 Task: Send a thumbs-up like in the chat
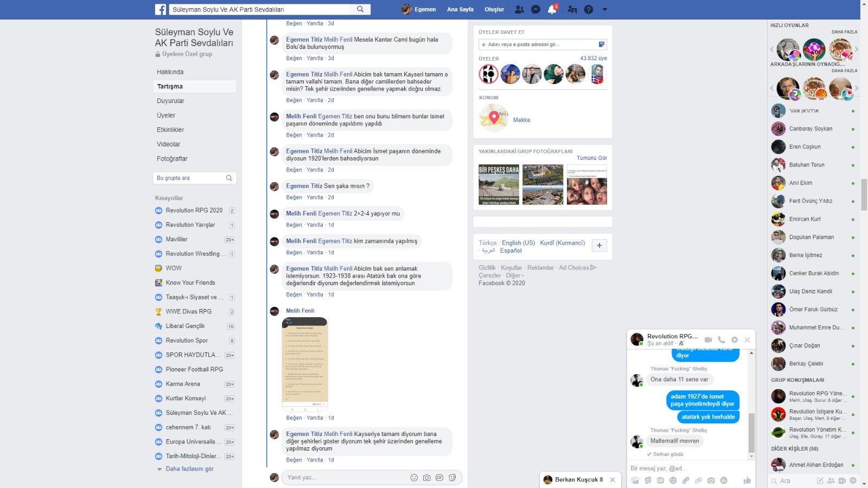(747, 480)
